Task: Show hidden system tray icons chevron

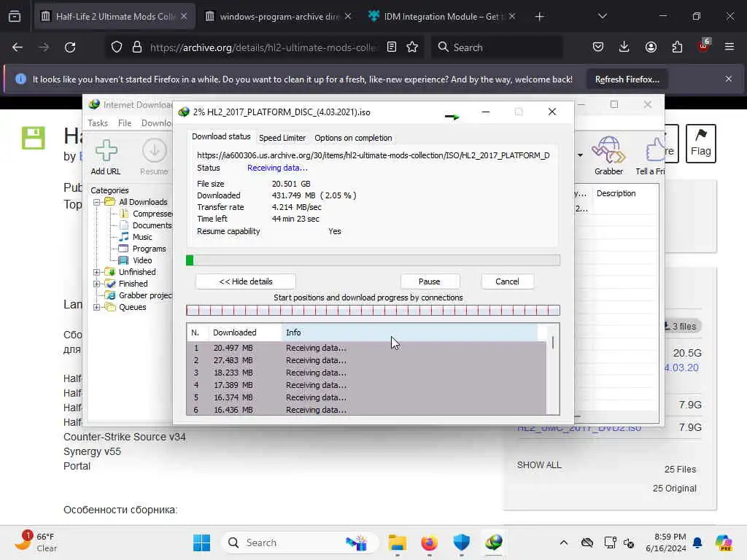Action: 564,542
